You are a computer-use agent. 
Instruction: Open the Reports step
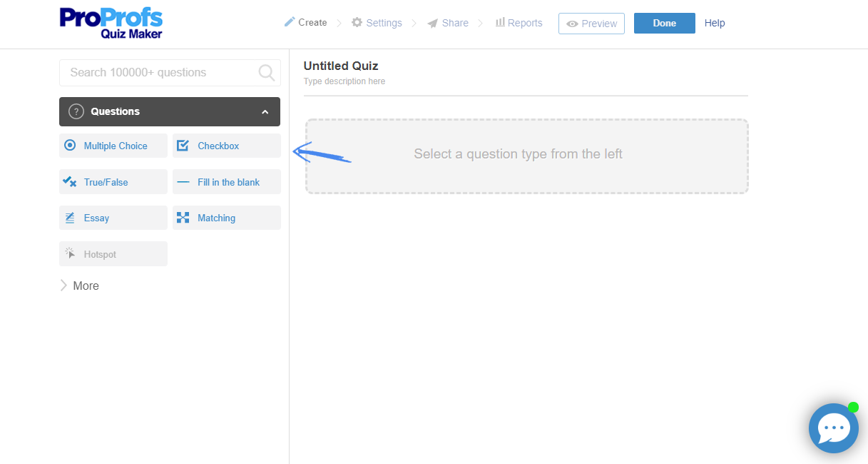pyautogui.click(x=525, y=23)
